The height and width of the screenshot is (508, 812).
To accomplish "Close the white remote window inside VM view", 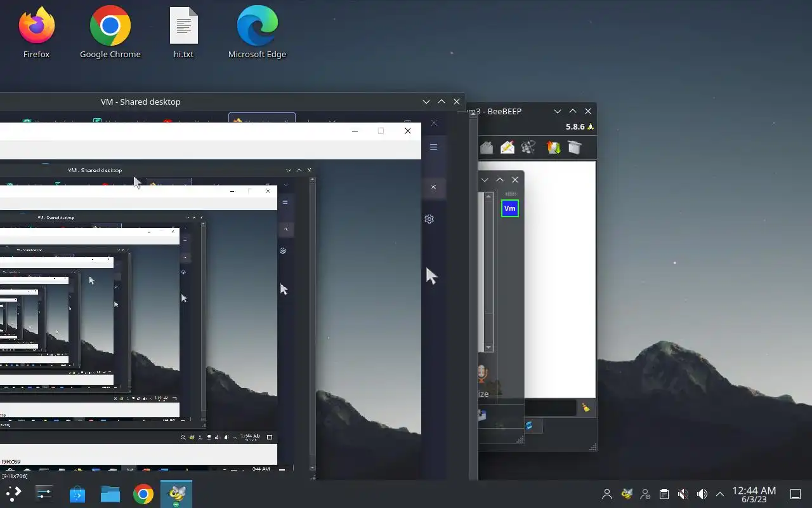I will coord(407,131).
